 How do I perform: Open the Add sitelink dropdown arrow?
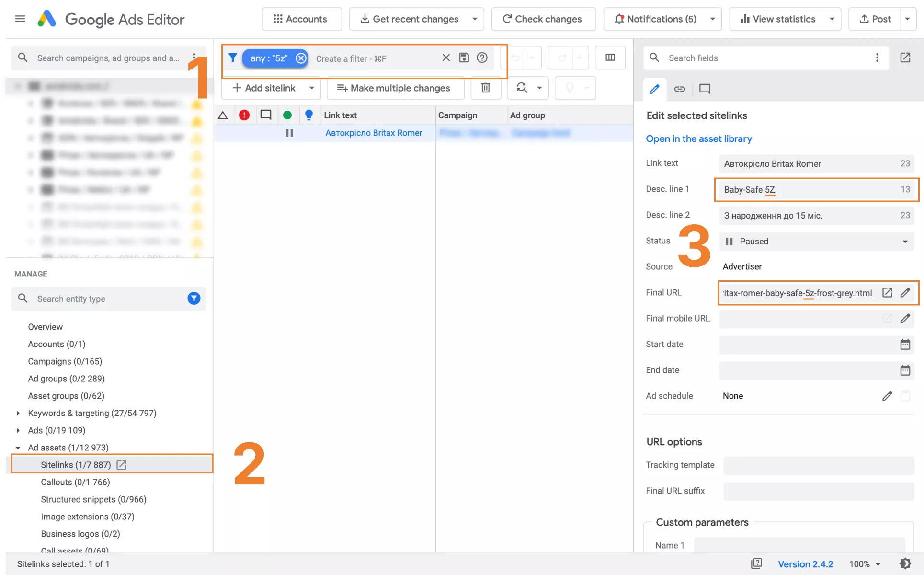pyautogui.click(x=312, y=88)
